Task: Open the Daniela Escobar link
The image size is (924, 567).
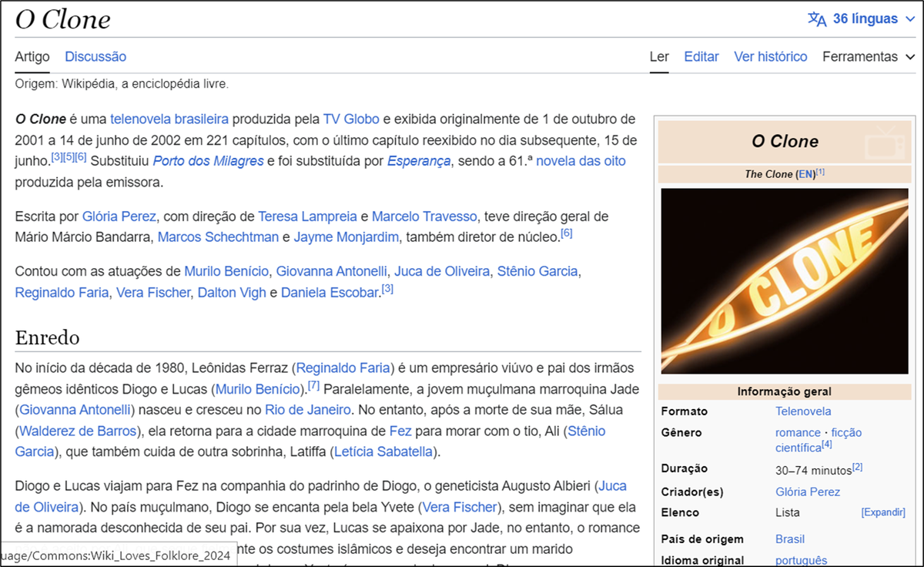Action: pos(330,292)
